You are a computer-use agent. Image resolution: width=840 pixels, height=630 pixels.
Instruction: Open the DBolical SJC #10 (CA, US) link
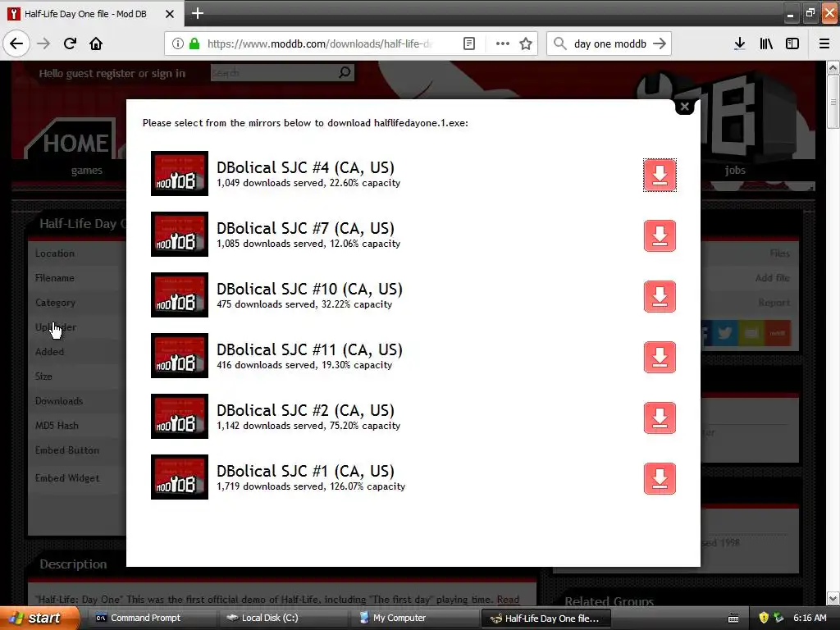(309, 290)
